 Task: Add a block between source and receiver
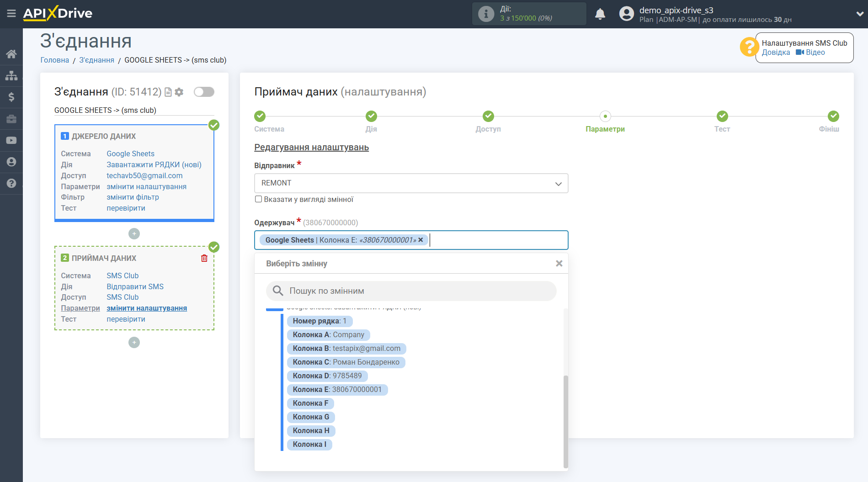134,233
